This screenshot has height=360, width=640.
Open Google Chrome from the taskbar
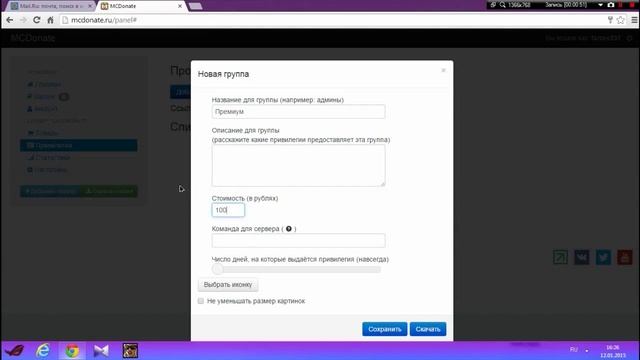72,351
